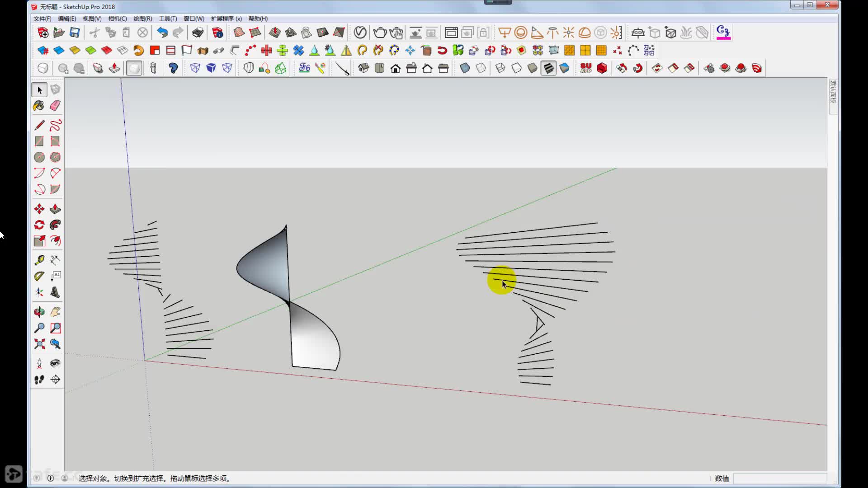The height and width of the screenshot is (488, 868).
Task: Select the 3D Text tool
Action: (x=55, y=292)
